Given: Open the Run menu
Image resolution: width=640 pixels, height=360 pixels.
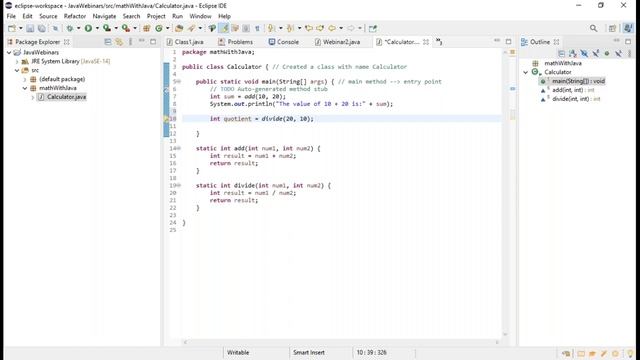Looking at the screenshot, I should point(177,16).
